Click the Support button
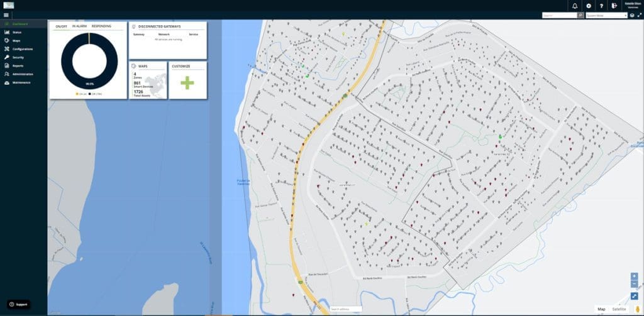644x316 pixels. coord(19,304)
